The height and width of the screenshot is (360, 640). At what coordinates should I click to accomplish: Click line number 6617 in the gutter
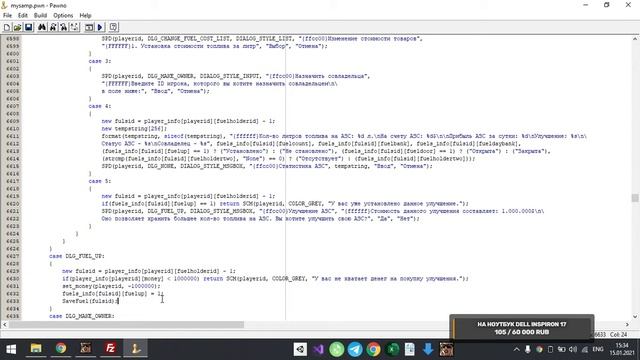(x=13, y=181)
